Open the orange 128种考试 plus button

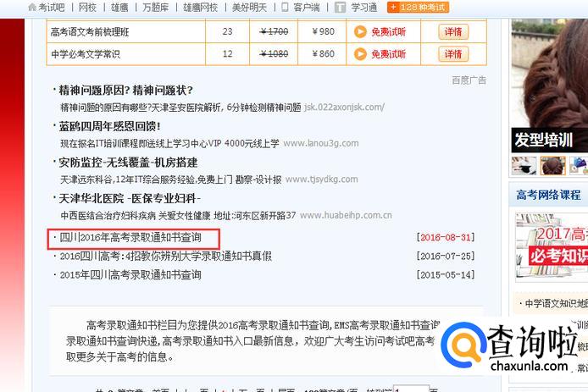[419, 7]
